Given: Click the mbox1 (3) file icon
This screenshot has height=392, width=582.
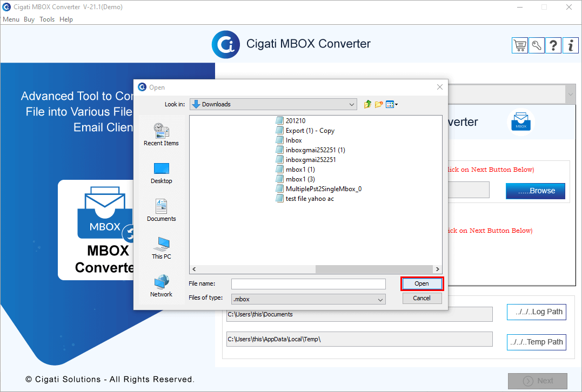Looking at the screenshot, I should tap(279, 179).
